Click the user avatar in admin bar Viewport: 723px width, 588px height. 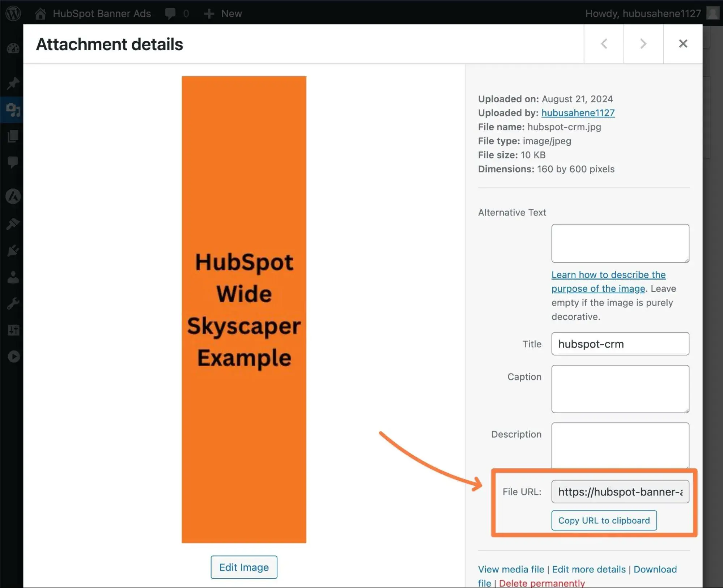click(713, 13)
